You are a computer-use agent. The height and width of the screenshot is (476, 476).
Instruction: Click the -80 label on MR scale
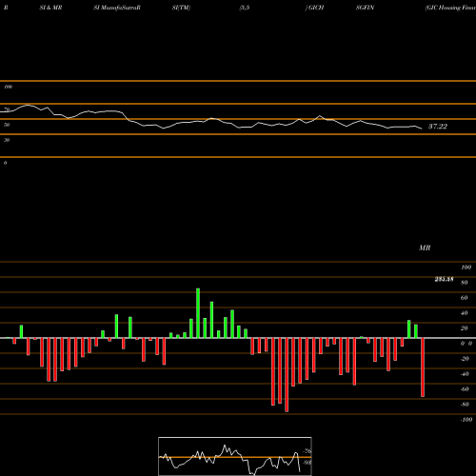[x=465, y=405]
